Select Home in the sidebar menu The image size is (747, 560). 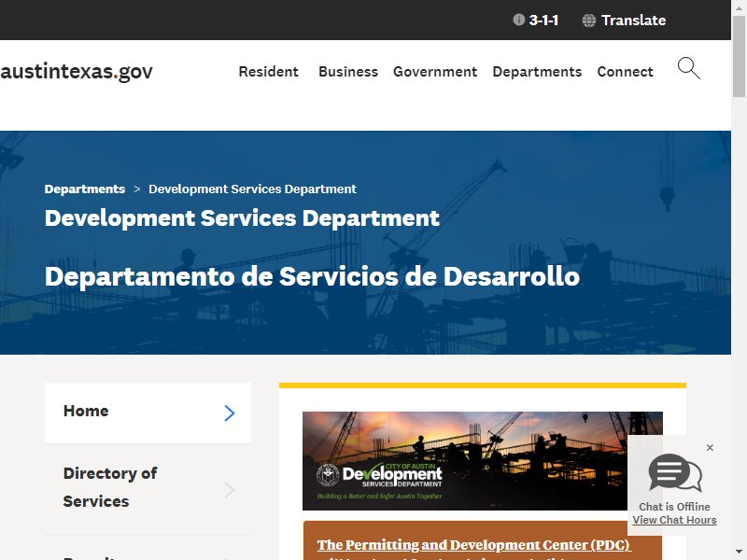148,413
